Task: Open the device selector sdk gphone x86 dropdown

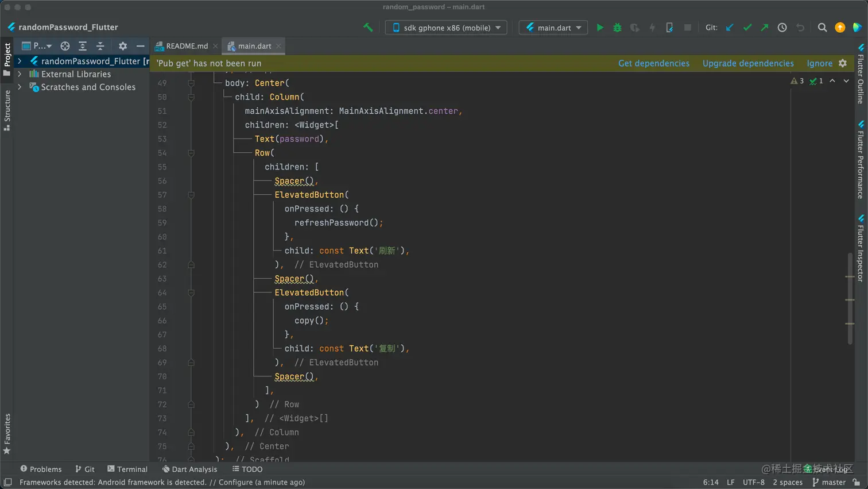Action: coord(446,28)
